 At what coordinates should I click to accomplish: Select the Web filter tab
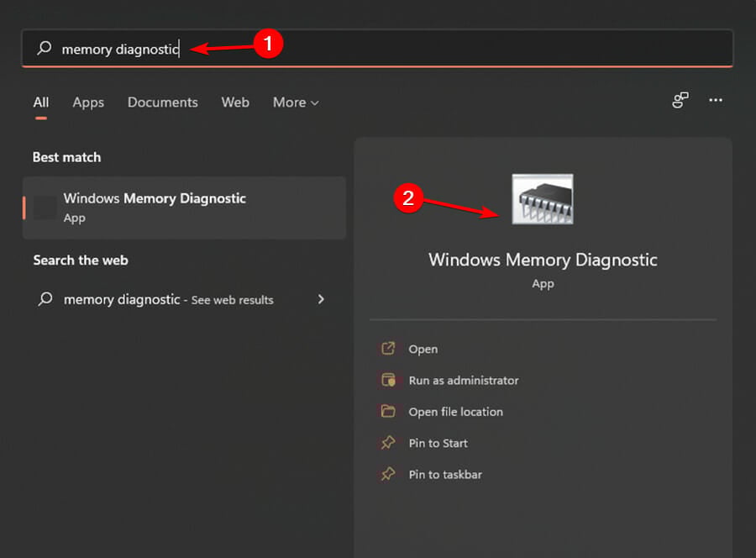click(x=235, y=103)
